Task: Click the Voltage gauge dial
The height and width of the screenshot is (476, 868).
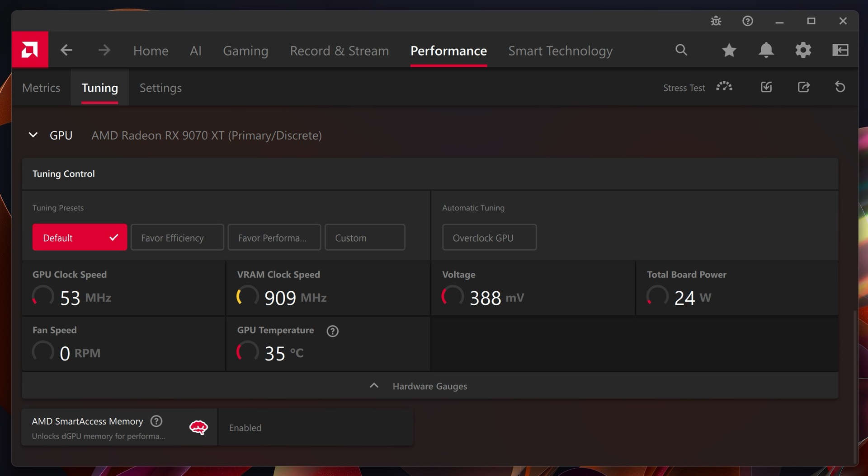Action: (x=453, y=296)
